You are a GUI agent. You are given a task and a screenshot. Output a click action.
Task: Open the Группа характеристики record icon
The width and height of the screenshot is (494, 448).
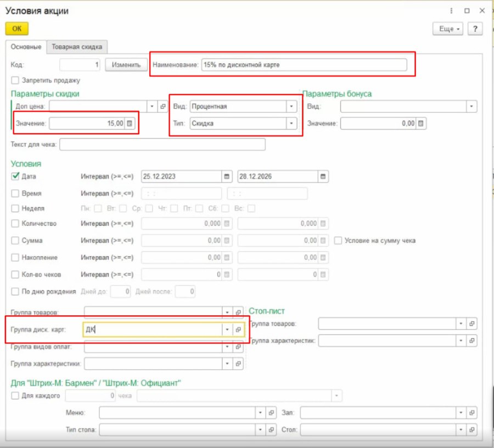[238, 364]
